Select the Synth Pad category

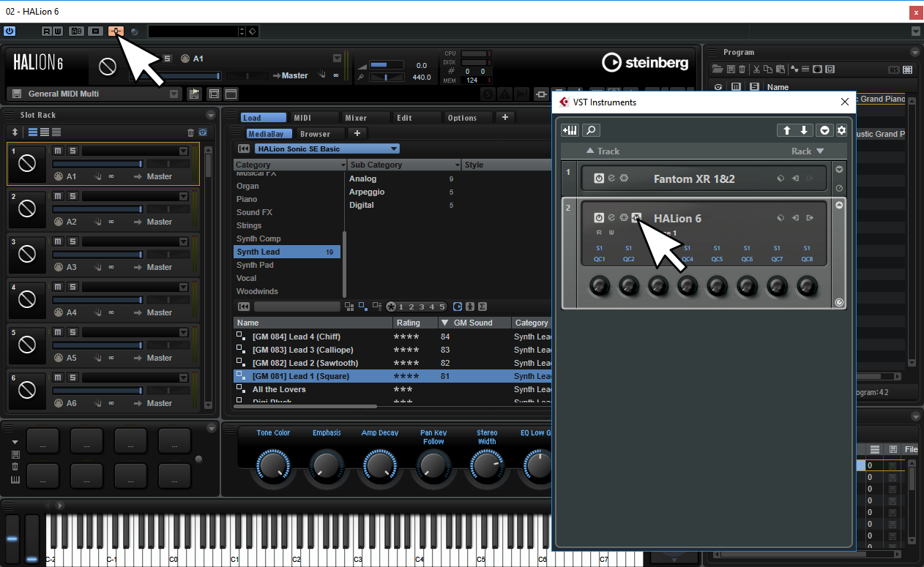point(255,265)
